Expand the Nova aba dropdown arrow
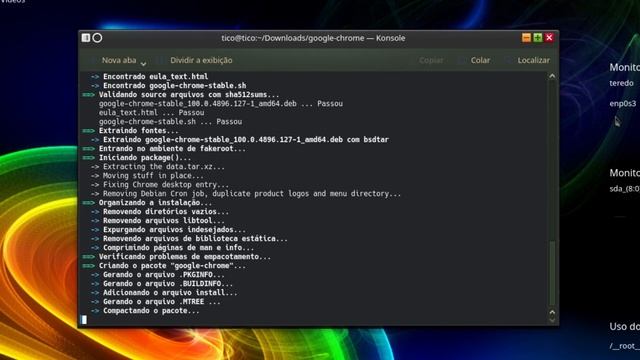 coord(143,64)
